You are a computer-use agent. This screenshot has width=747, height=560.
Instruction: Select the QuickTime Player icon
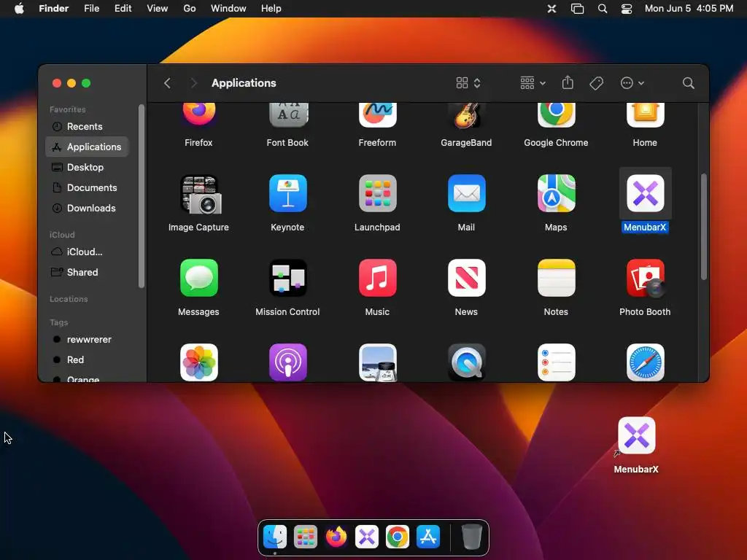click(466, 362)
